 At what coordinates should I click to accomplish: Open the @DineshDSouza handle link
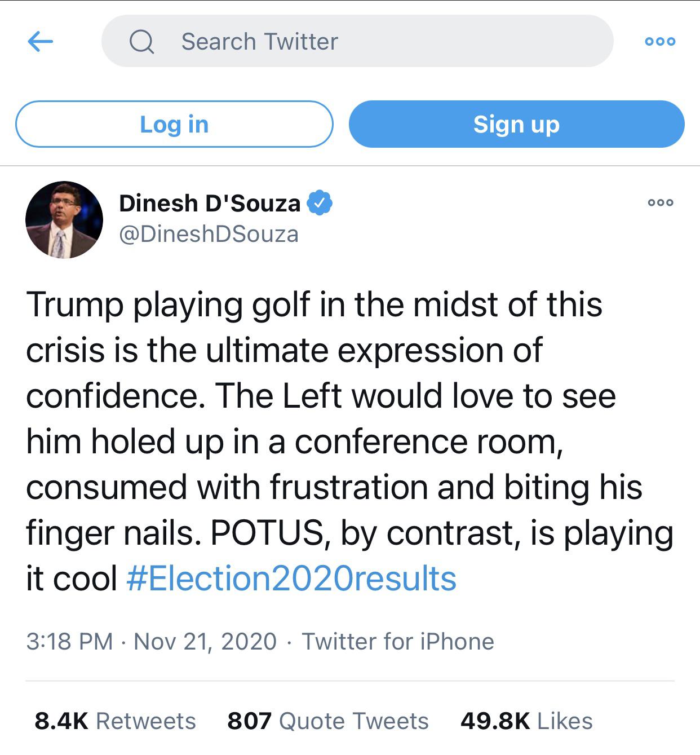pos(209,234)
